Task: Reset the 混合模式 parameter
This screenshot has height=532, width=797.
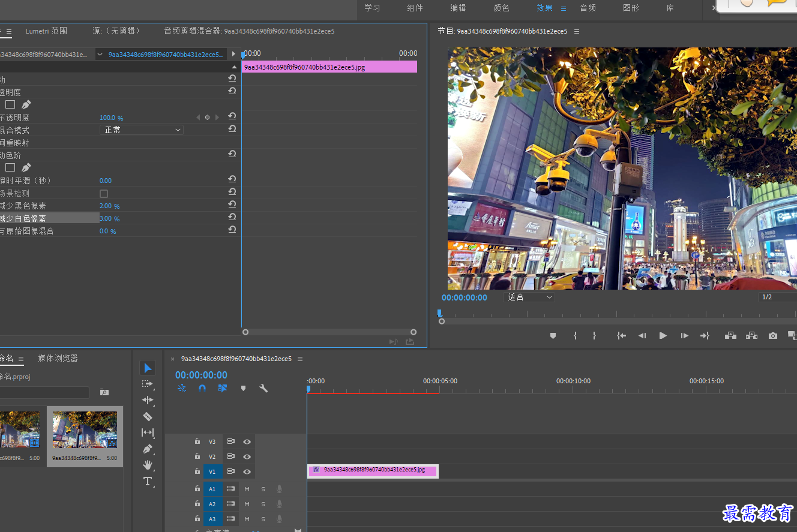Action: coord(232,128)
